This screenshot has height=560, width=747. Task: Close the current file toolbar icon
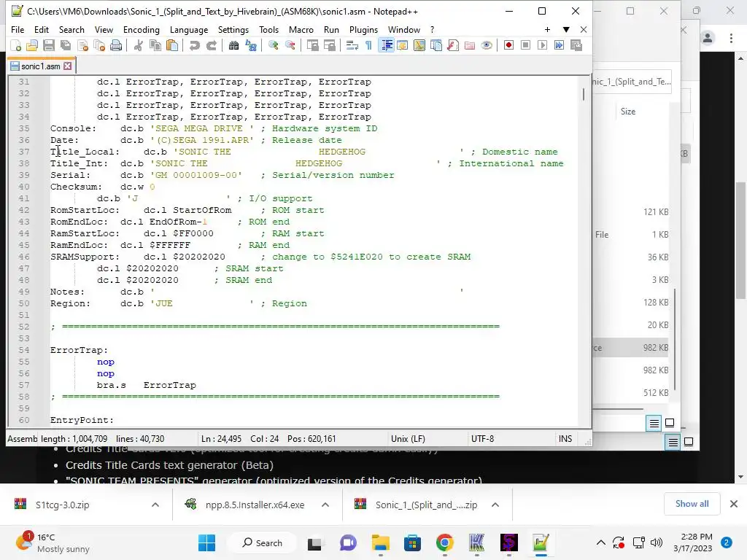pos(82,45)
